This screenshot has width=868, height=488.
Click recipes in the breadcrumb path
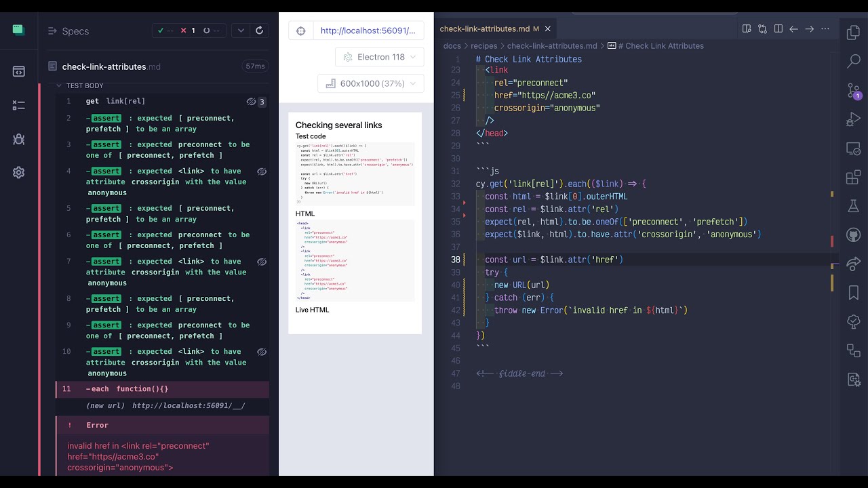[484, 46]
